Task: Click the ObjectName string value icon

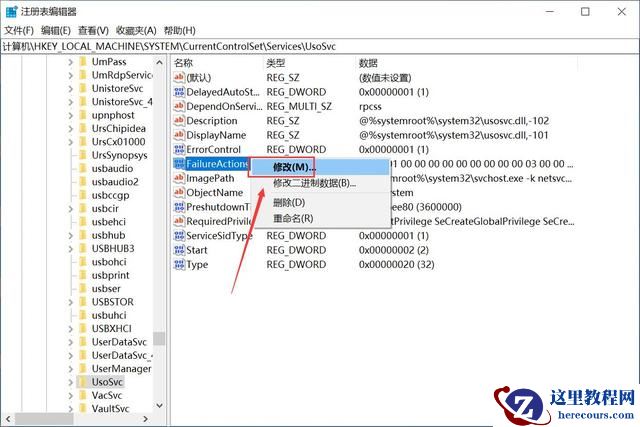Action: point(179,192)
